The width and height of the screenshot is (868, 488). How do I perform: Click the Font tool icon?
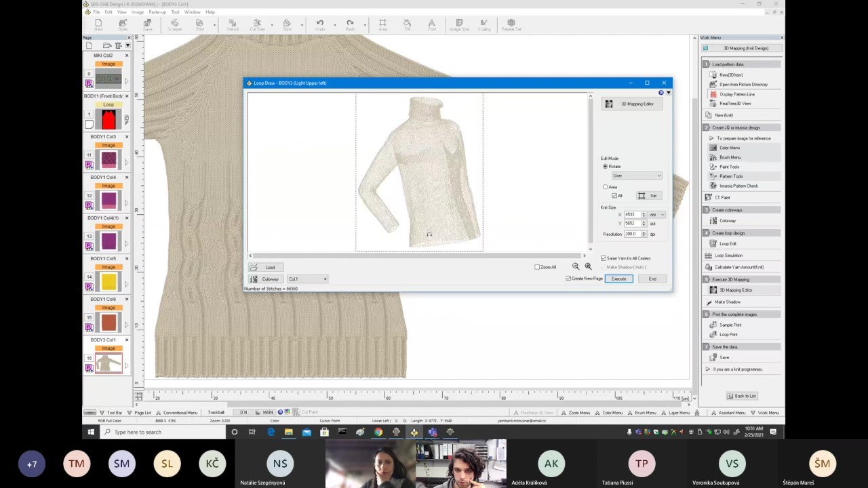(431, 24)
